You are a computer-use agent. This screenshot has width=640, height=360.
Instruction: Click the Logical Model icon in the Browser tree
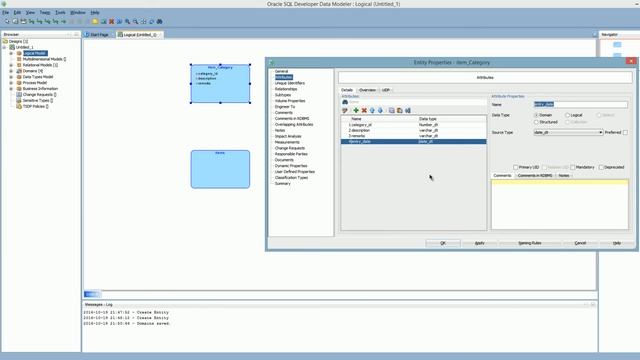point(19,53)
